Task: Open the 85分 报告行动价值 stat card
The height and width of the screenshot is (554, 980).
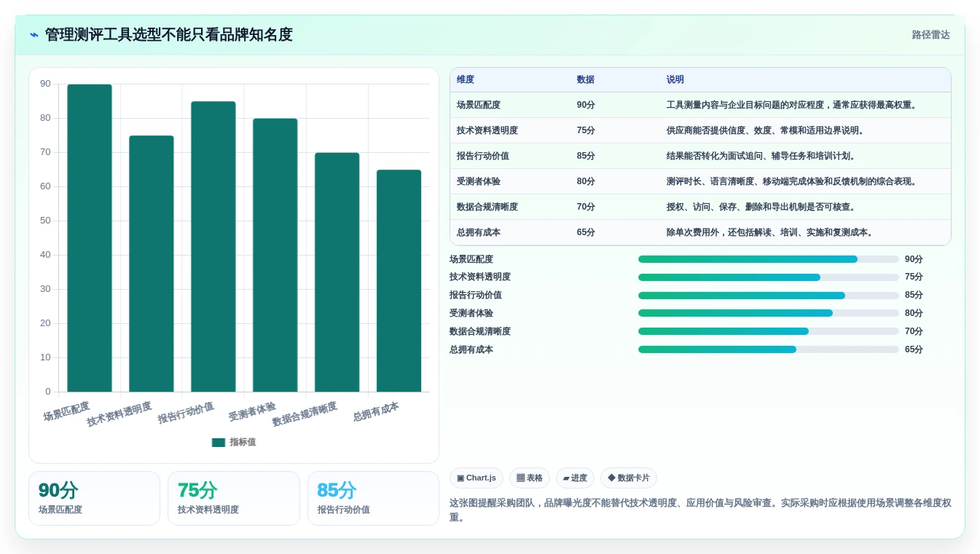Action: tap(373, 498)
